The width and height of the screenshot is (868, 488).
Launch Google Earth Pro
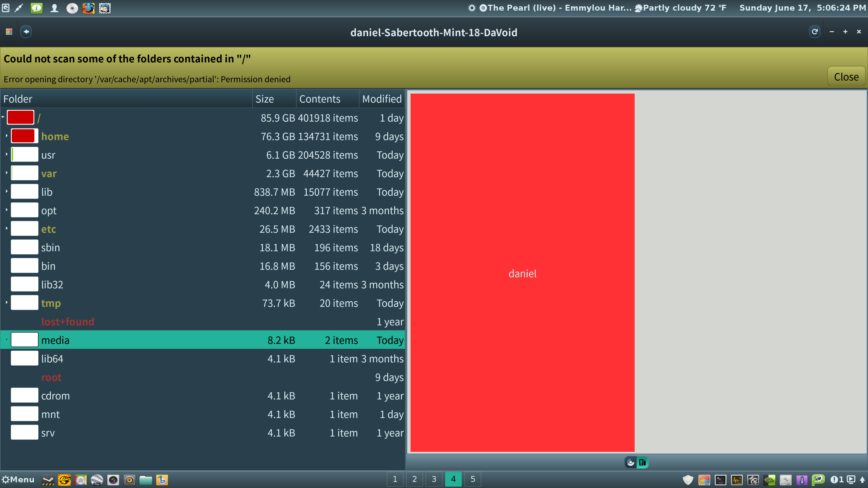(x=97, y=480)
